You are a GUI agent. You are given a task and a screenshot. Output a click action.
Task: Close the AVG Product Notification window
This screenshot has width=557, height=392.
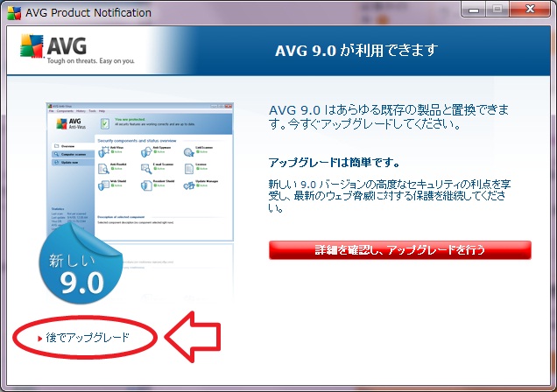coord(530,10)
